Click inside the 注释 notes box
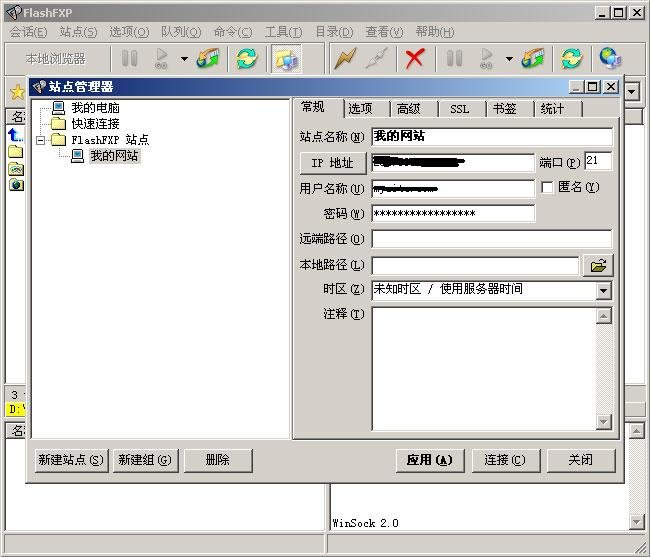Screen dimensions: 650x557 [483, 369]
